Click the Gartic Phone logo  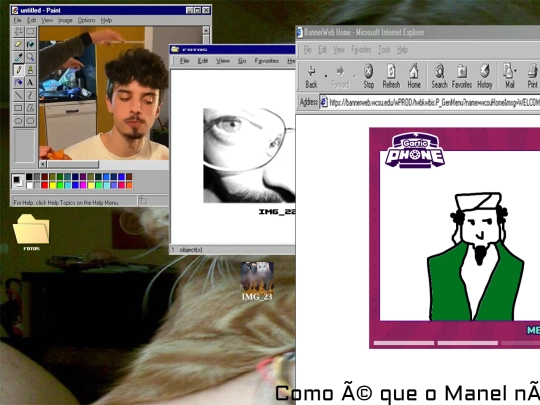point(415,151)
